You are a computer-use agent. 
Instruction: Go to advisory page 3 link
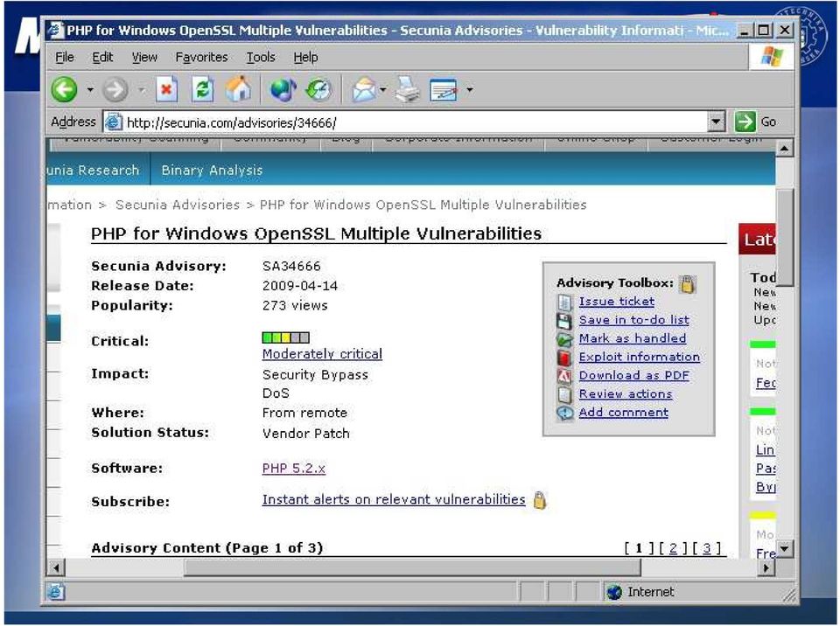[707, 548]
